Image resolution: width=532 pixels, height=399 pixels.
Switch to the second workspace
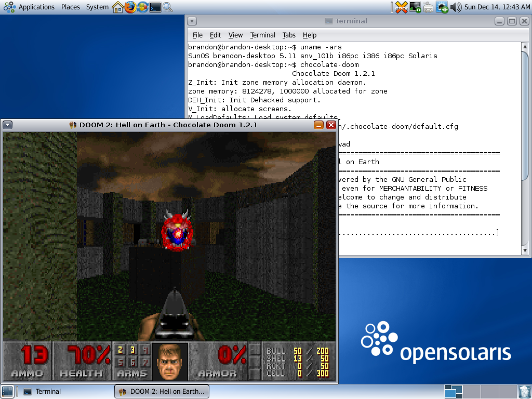[471, 392]
